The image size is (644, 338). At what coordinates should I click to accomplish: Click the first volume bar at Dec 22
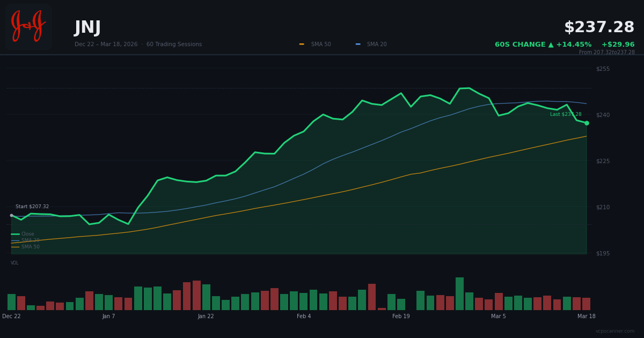click(x=11, y=302)
